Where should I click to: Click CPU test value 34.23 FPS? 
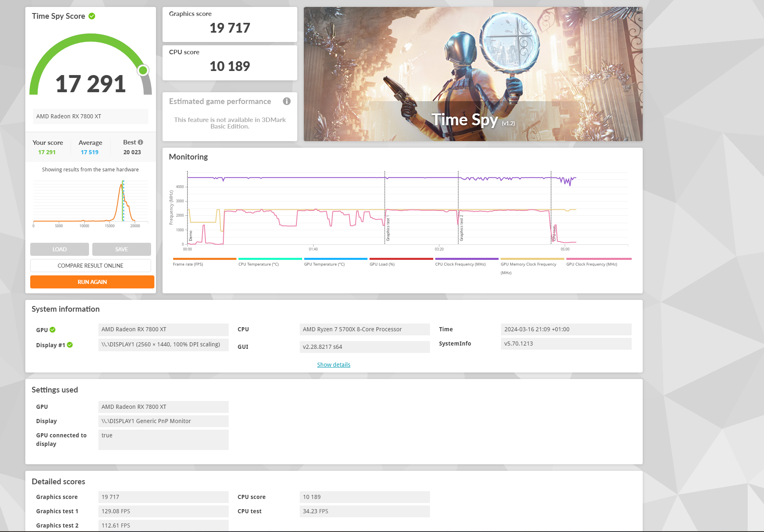click(x=365, y=511)
